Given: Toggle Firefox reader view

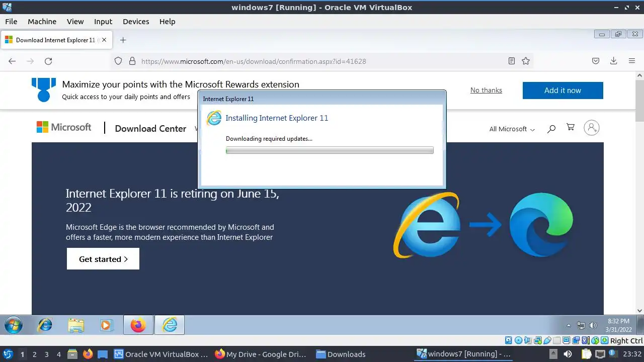Looking at the screenshot, I should tap(512, 61).
